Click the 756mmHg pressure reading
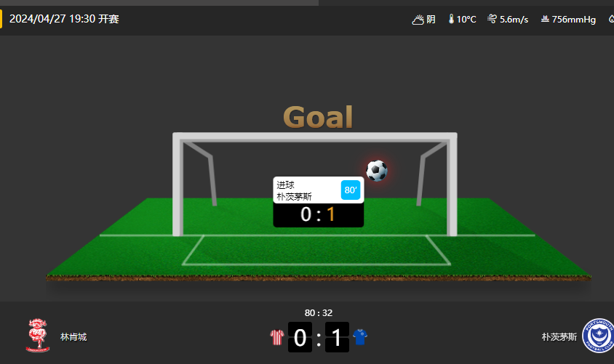 [574, 19]
